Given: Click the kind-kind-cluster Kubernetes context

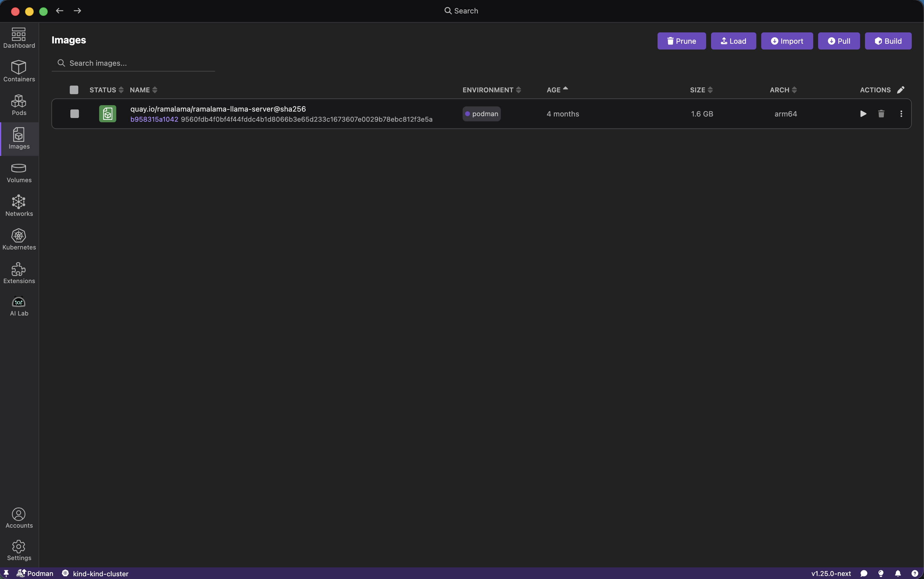Looking at the screenshot, I should 95,573.
